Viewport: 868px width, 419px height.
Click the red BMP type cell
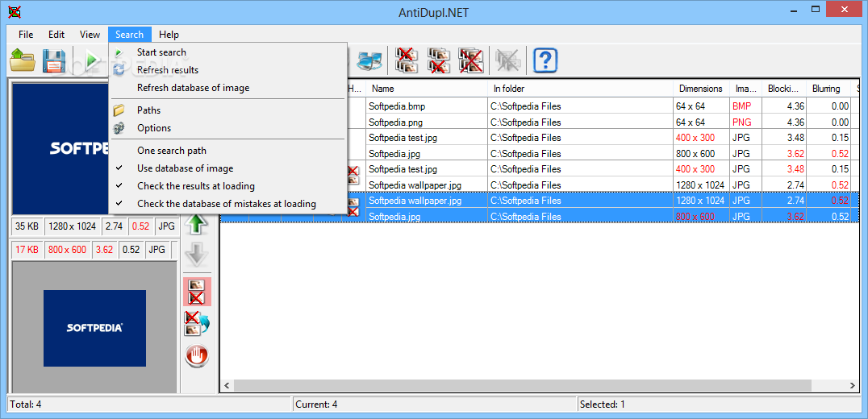tap(741, 106)
